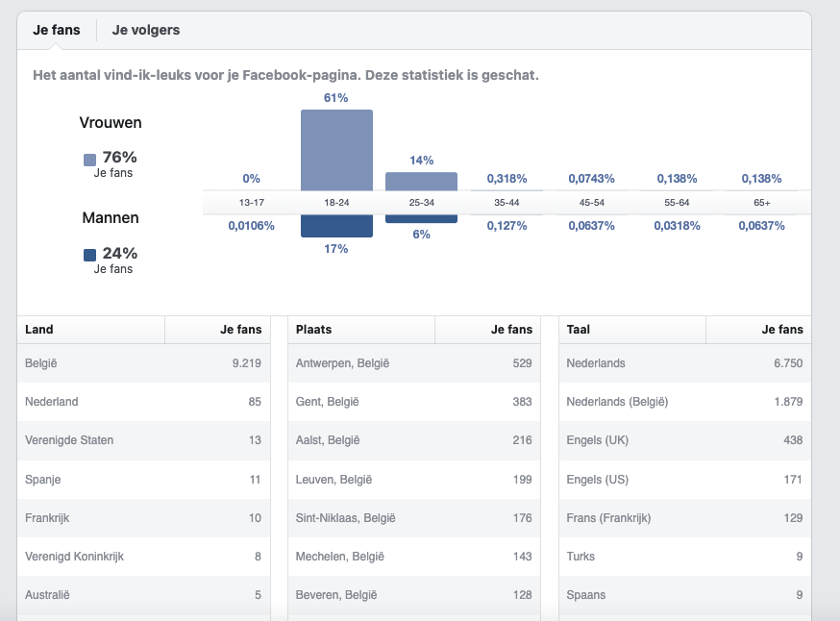
Task: Click the 9.219 fans value
Action: (246, 363)
